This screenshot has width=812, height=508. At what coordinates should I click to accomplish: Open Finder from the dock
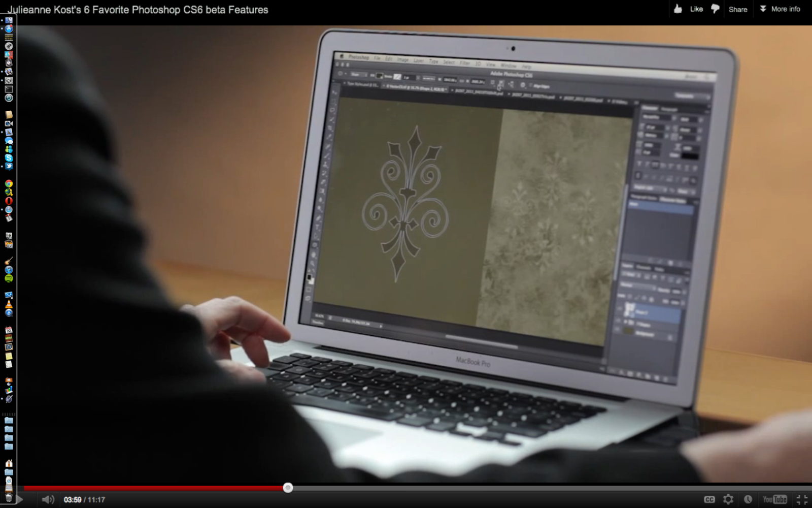[x=9, y=20]
